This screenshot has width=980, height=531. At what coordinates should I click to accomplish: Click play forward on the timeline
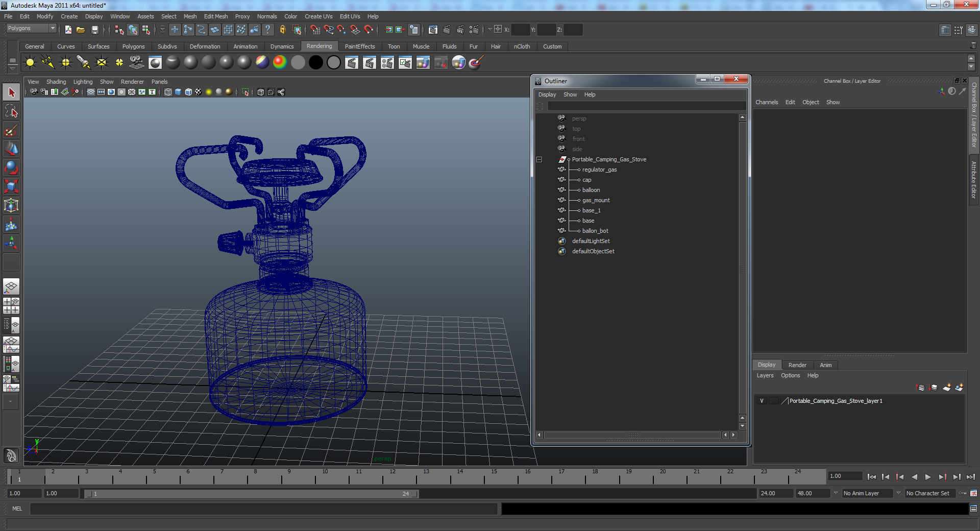(x=928, y=477)
